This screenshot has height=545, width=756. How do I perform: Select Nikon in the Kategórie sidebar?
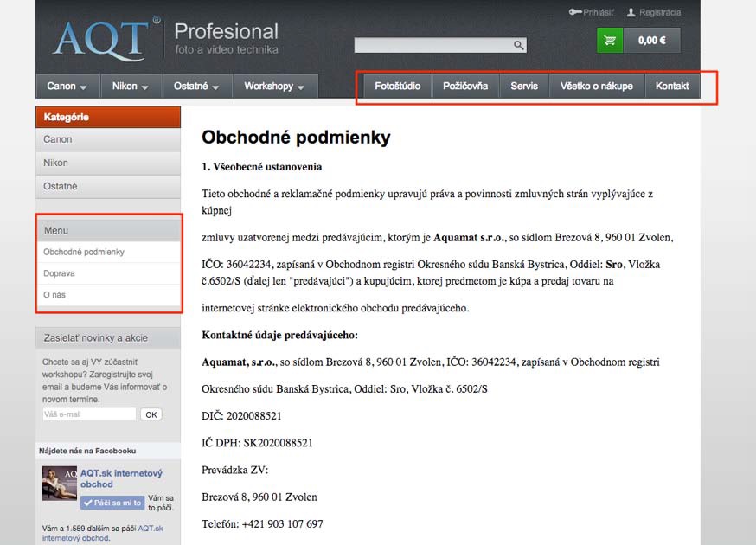pos(56,163)
